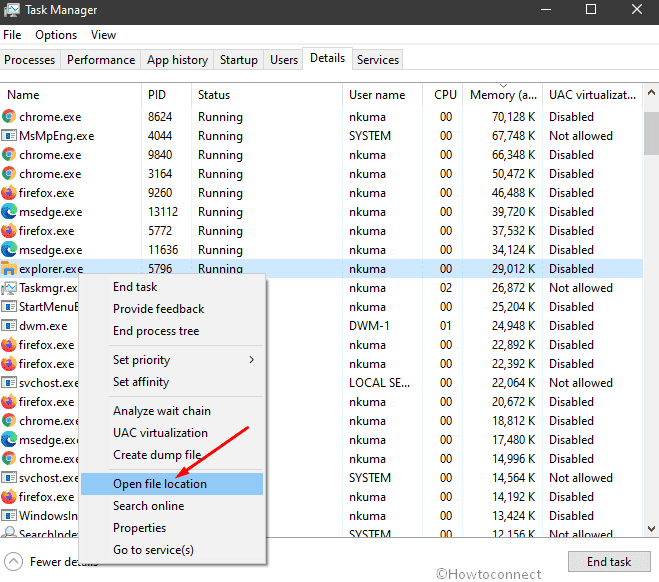Click the scrollbar up arrow

(x=651, y=92)
